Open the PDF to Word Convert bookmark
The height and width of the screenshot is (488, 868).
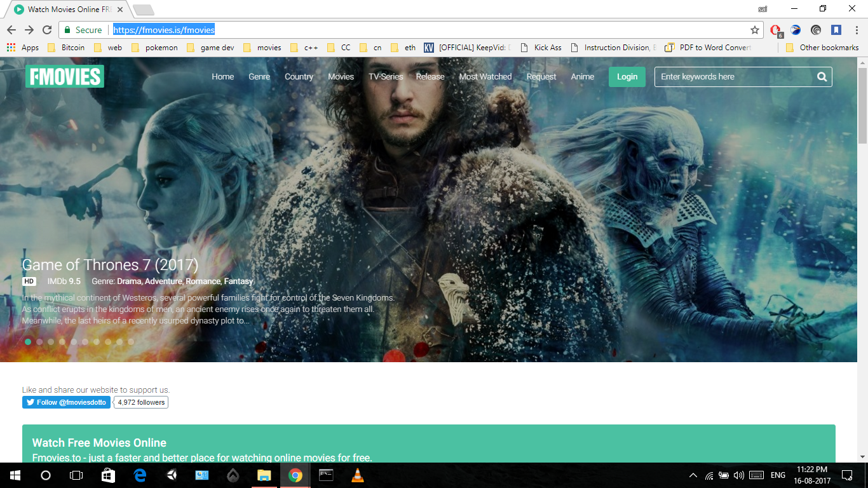708,48
